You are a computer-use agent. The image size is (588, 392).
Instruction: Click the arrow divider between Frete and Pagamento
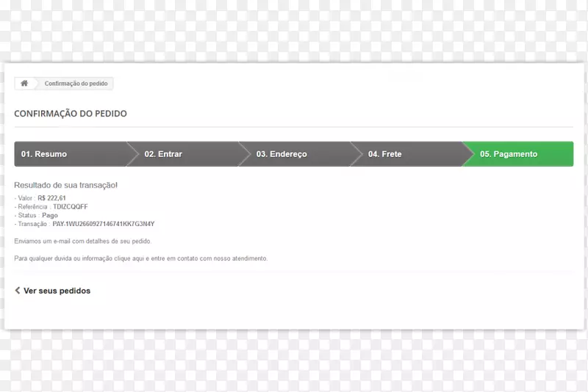tap(468, 154)
